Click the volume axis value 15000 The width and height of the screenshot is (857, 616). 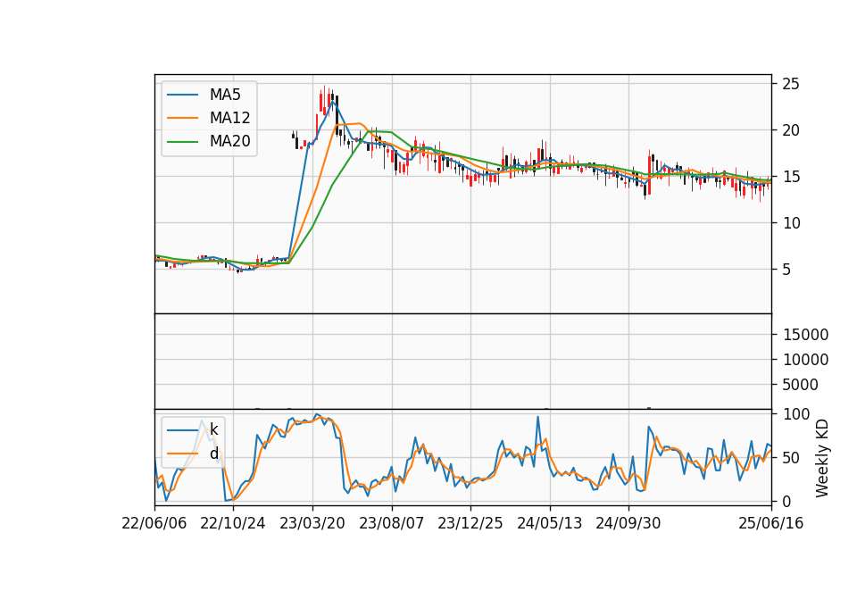[x=805, y=335]
